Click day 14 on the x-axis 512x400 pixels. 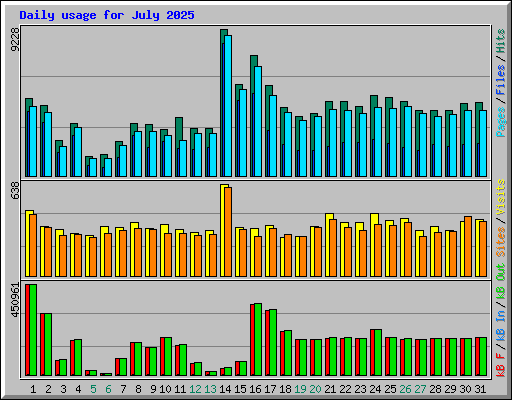(225, 389)
